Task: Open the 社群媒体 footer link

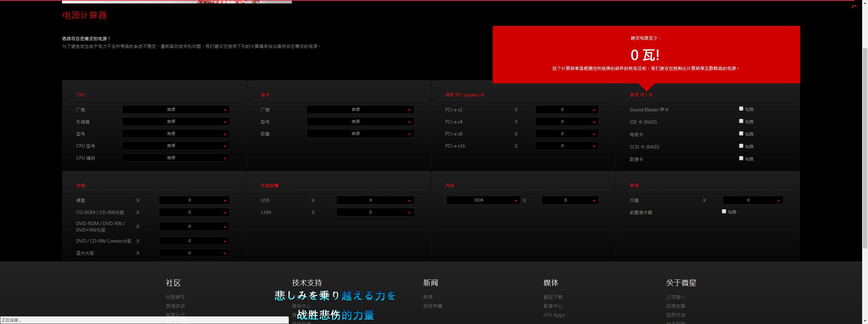Action: click(175, 297)
